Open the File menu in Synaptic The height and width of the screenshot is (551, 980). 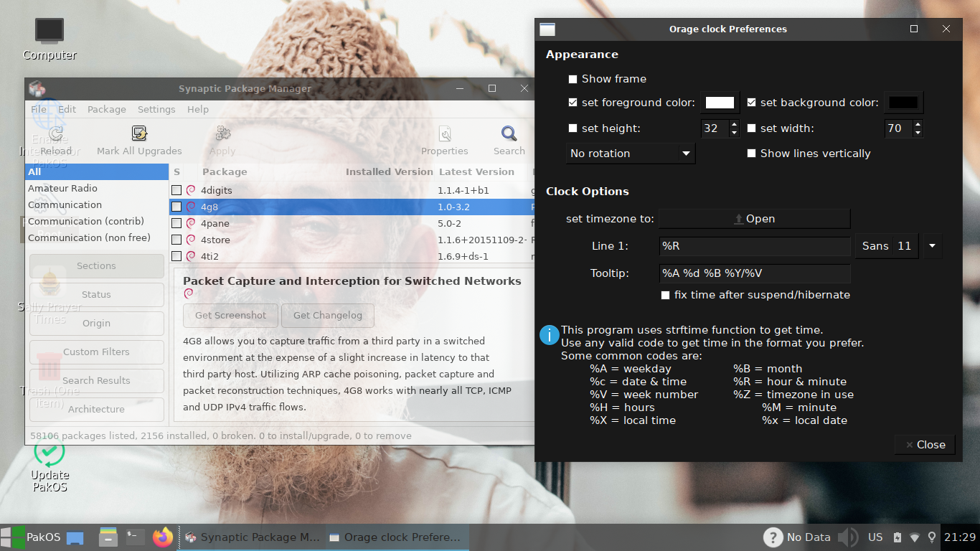[x=39, y=109]
